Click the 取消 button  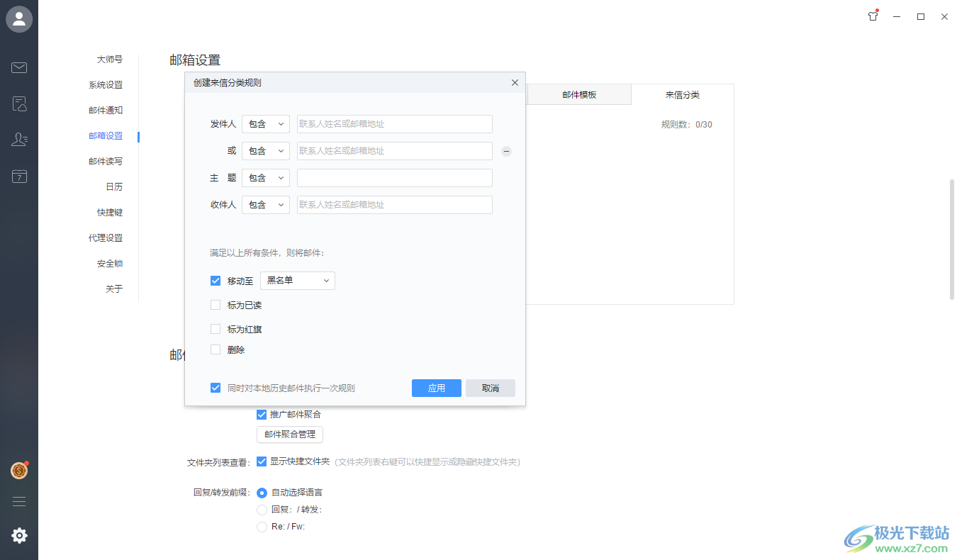[x=491, y=388]
